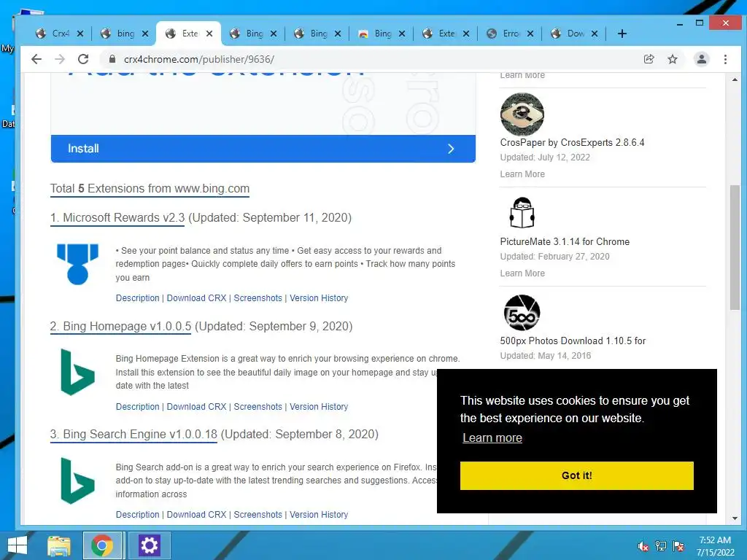Click the scrollbar up arrow
Image resolution: width=747 pixels, height=560 pixels.
click(x=735, y=79)
